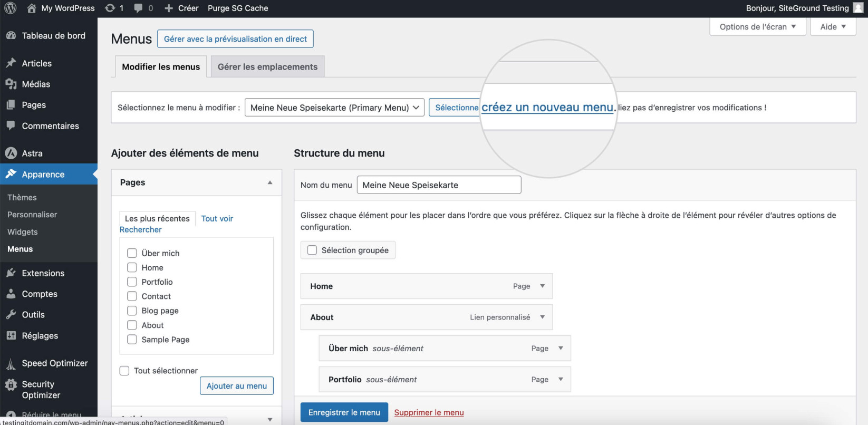Click the Security Optimizer gear icon

(x=11, y=384)
